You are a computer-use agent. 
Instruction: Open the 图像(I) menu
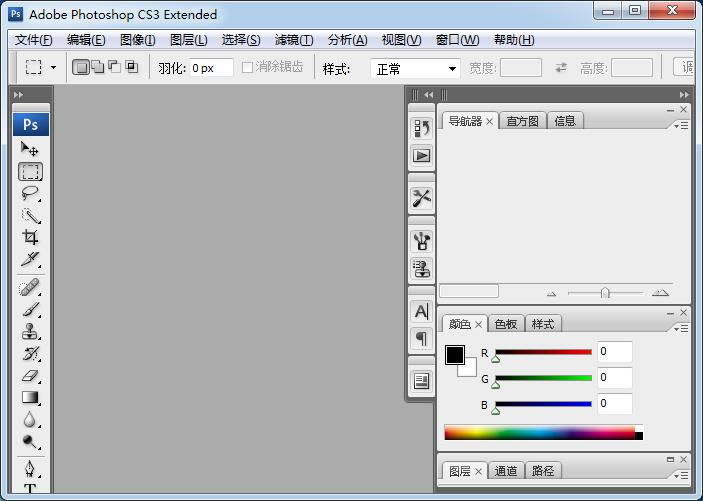tap(138, 40)
